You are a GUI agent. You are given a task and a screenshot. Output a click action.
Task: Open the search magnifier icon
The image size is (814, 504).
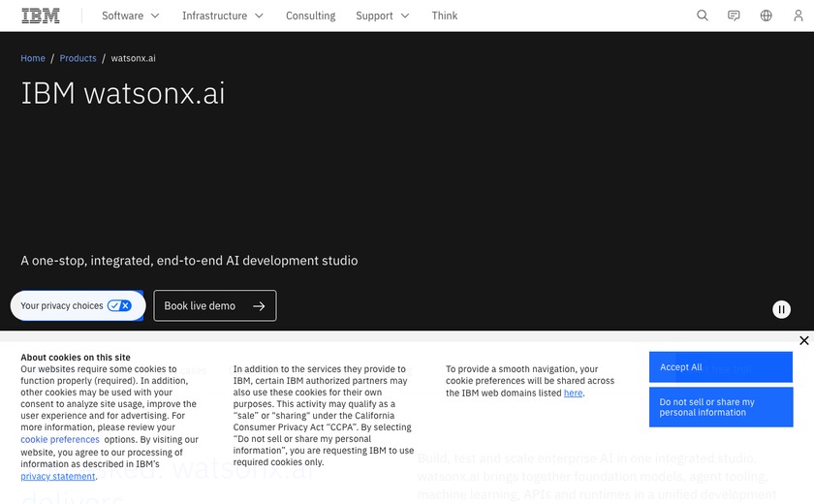click(703, 16)
